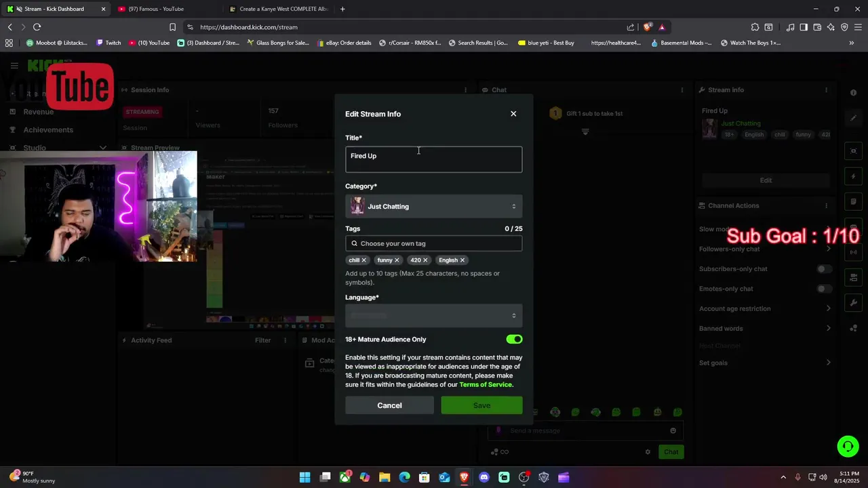This screenshot has width=868, height=488.
Task: Save the stream info changes
Action: coord(481,405)
